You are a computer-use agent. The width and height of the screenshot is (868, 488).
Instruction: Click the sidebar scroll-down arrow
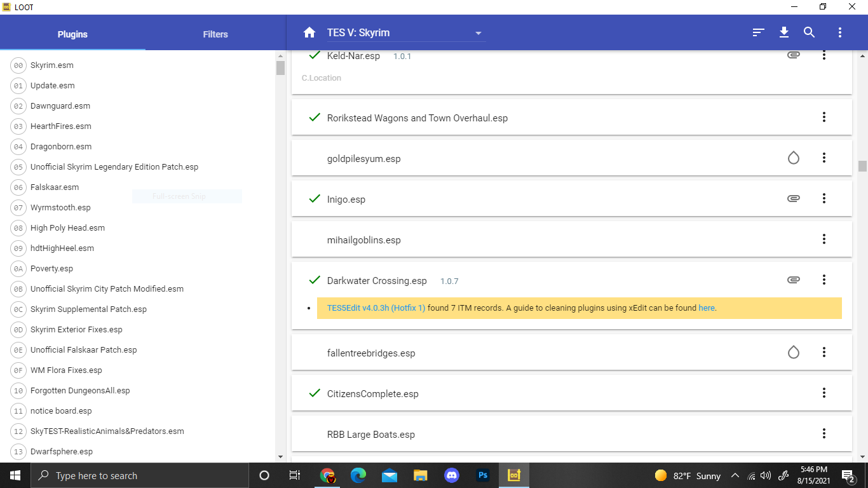[x=280, y=457]
